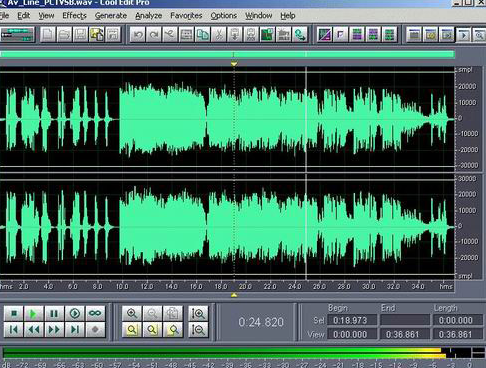The height and width of the screenshot is (368, 486).
Task: Zoom to the right edge of the selection
Action: point(172,330)
